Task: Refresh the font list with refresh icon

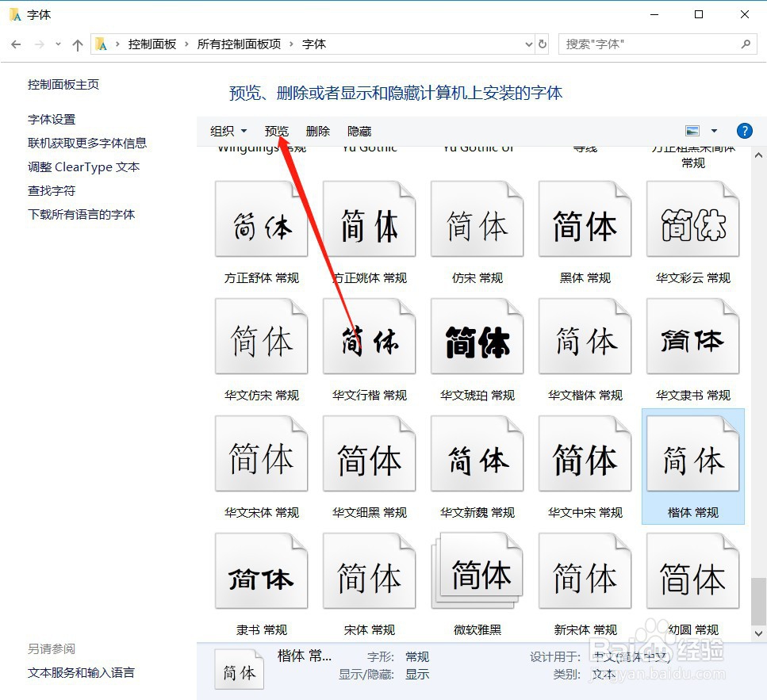Action: click(543, 44)
